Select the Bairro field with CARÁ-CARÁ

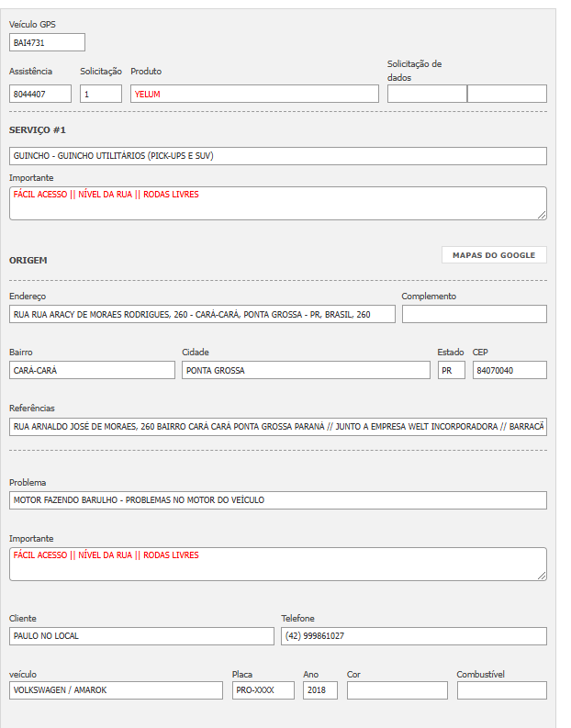coord(92,370)
